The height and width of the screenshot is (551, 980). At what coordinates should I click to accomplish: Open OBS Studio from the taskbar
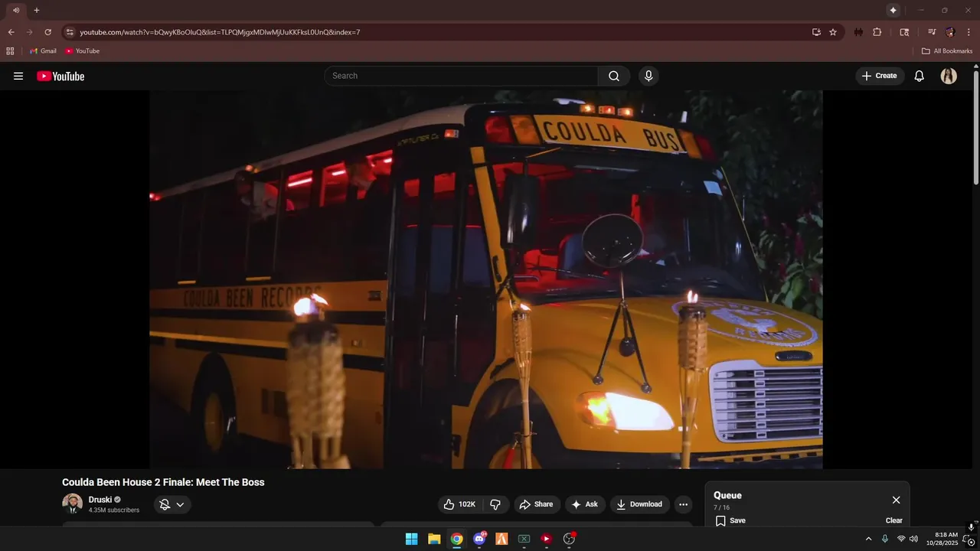(x=569, y=539)
